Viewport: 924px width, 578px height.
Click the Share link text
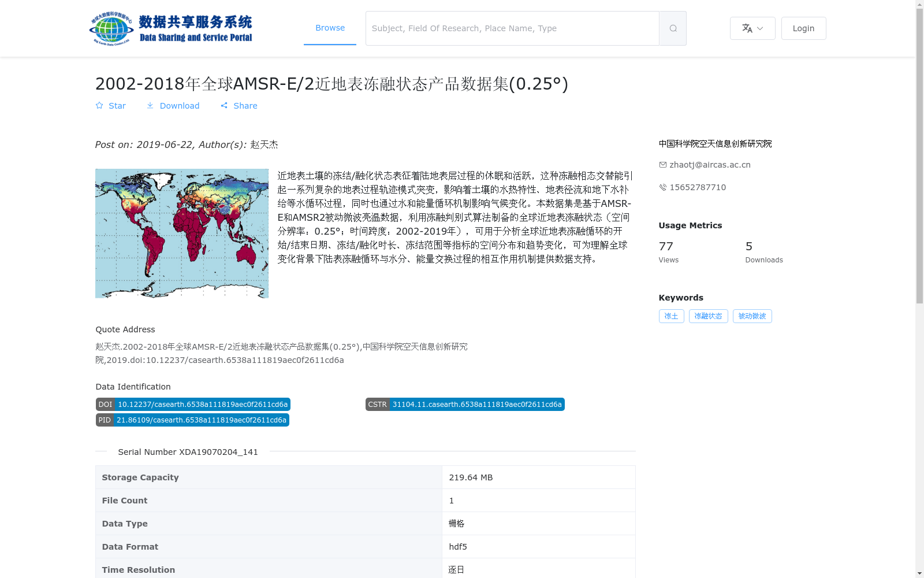(245, 106)
